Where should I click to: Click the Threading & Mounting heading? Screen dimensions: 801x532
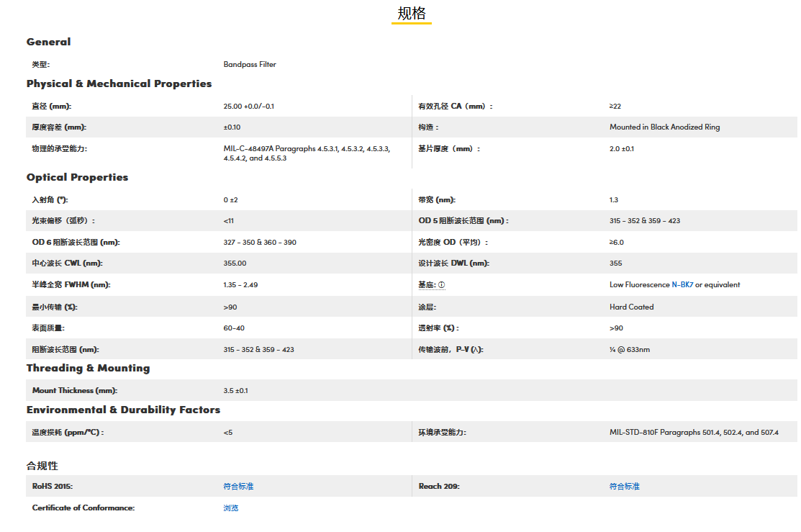pos(88,368)
